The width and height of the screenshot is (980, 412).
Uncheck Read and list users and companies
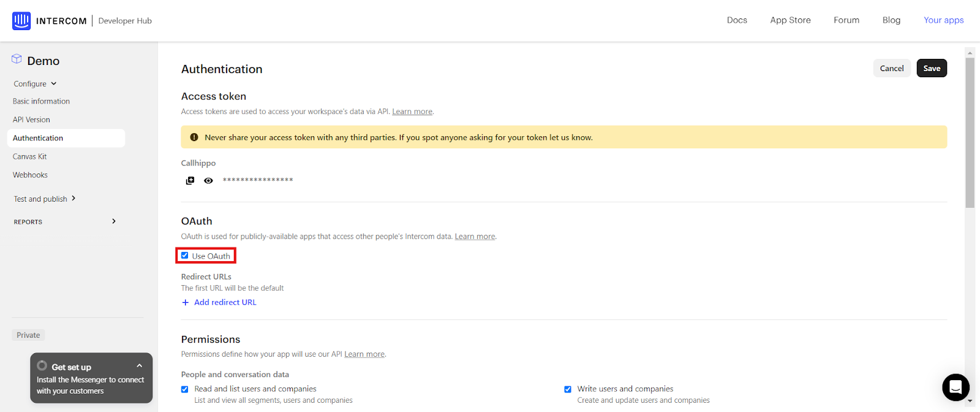tap(184, 389)
